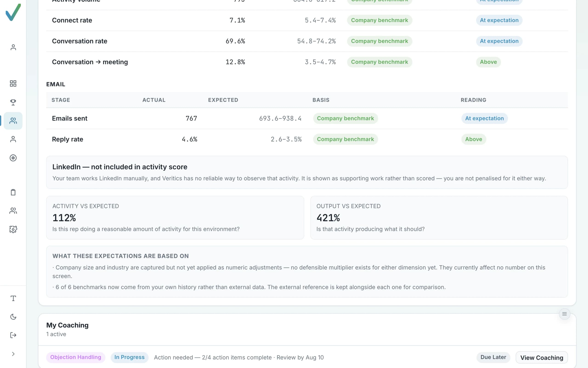Select the Reply rate row label
Screen dimensions: 588x368
pos(68,139)
